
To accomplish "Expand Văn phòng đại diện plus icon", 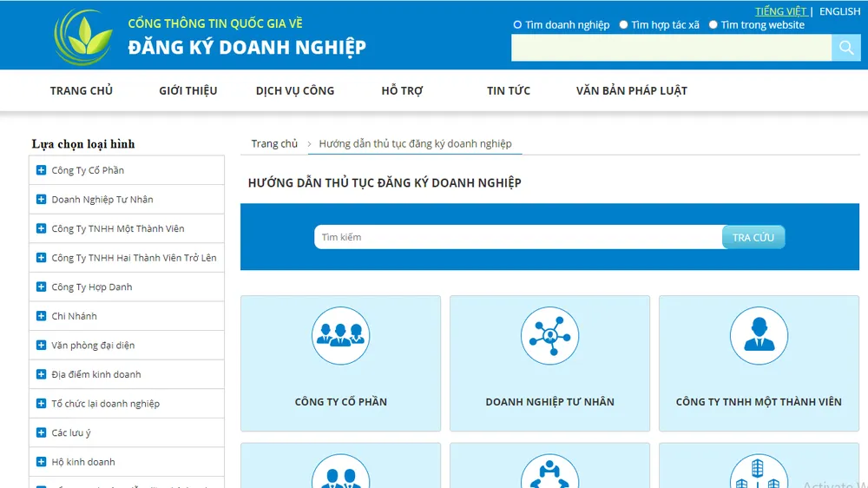I will [x=41, y=345].
